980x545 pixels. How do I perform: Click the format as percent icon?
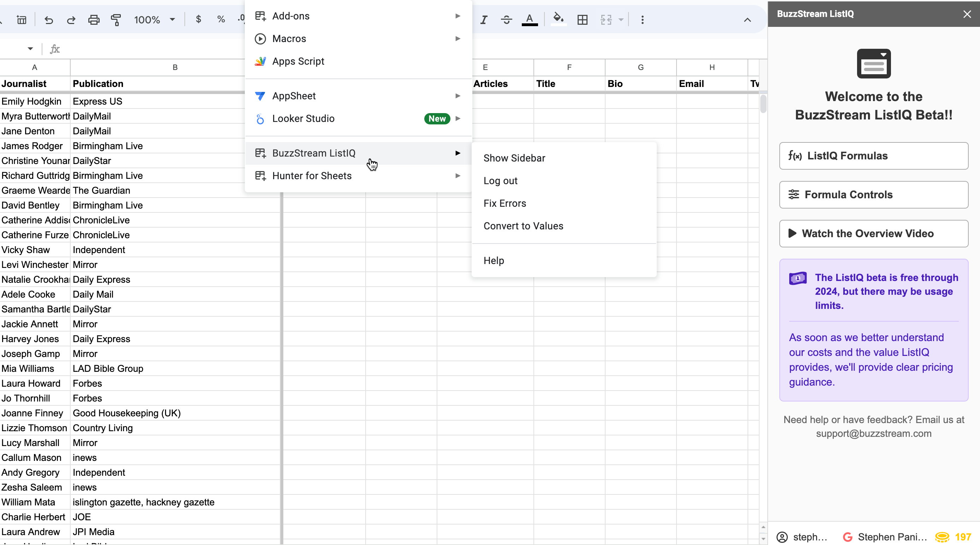[221, 20]
